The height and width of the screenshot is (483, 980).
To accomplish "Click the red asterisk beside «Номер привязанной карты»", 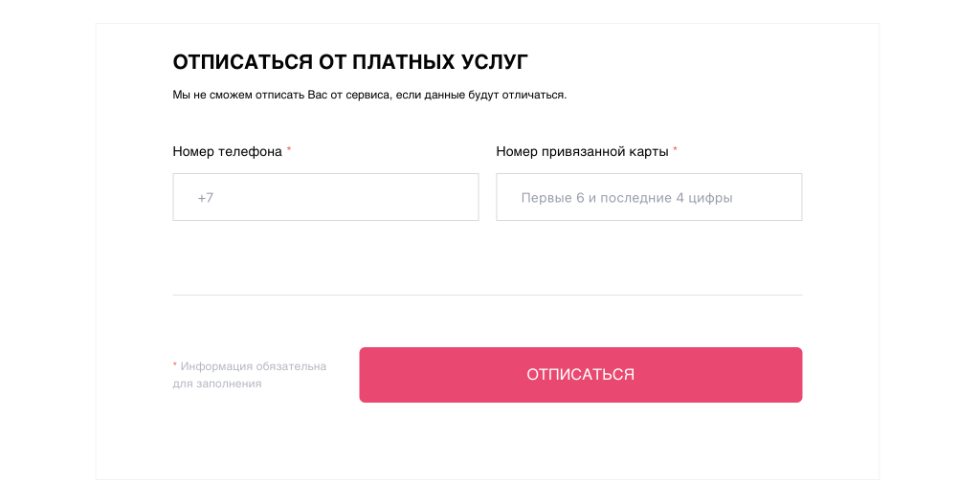I will [675, 150].
